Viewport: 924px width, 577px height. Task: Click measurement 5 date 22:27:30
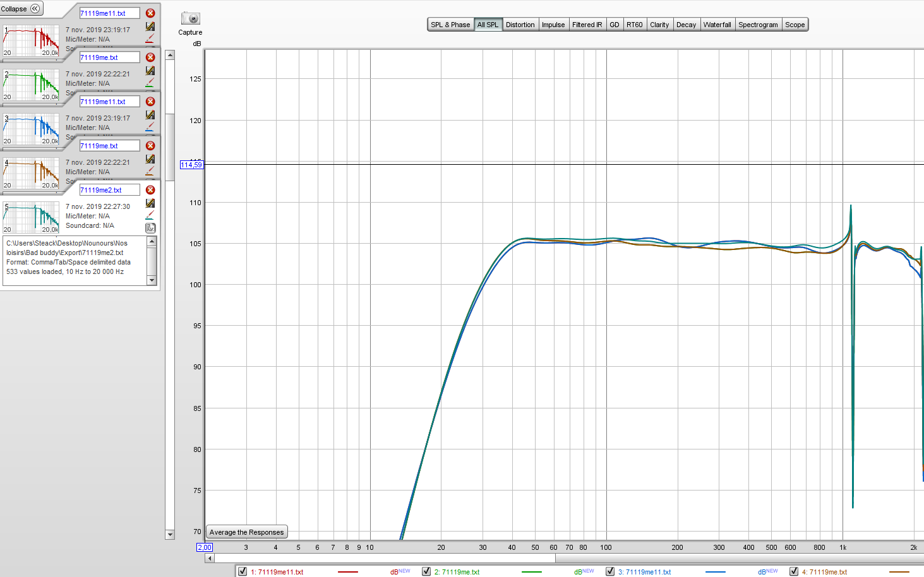click(98, 206)
